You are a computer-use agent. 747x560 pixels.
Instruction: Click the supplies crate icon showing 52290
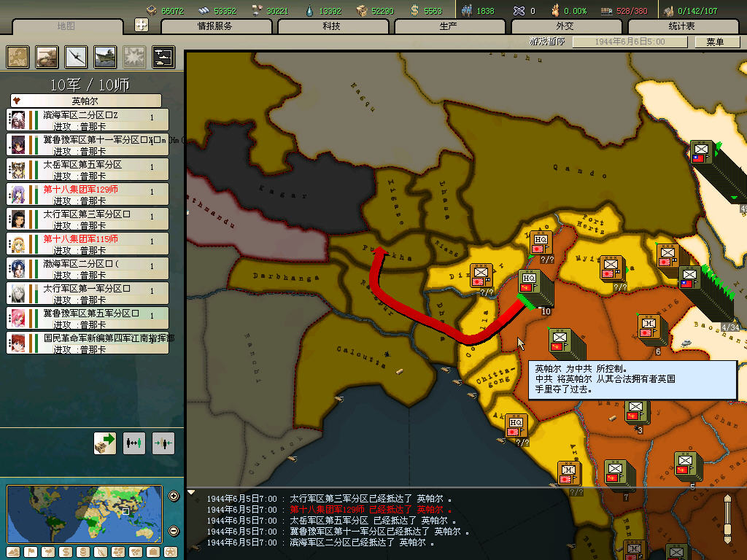click(362, 10)
